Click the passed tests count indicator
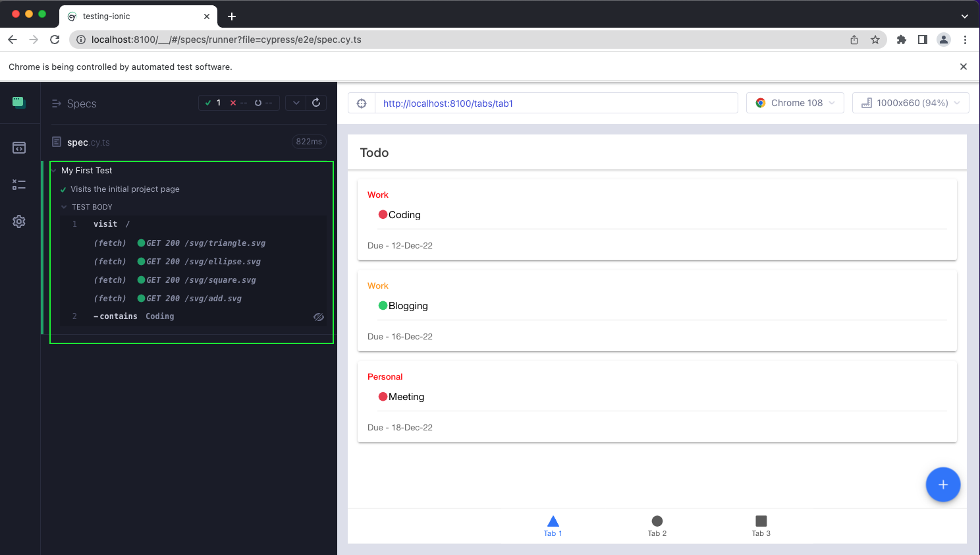 pos(213,103)
